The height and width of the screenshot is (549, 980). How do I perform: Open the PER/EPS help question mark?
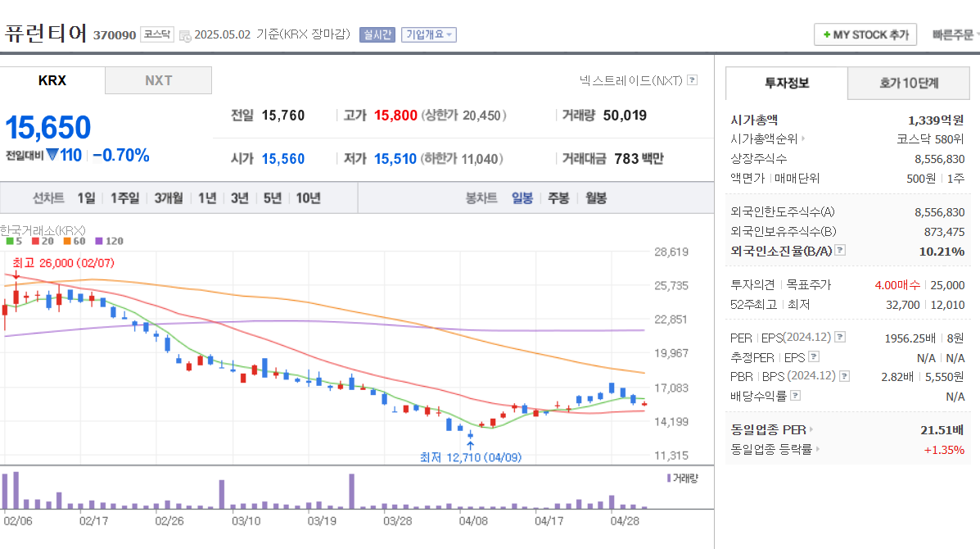point(840,336)
